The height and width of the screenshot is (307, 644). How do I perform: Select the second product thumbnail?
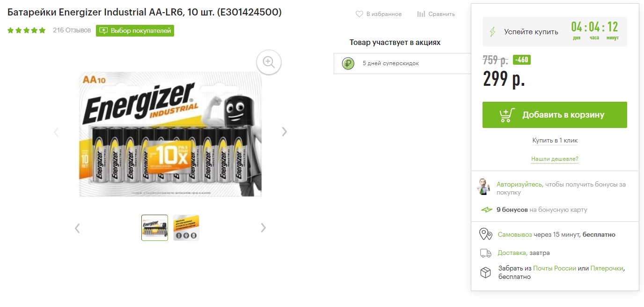click(186, 228)
